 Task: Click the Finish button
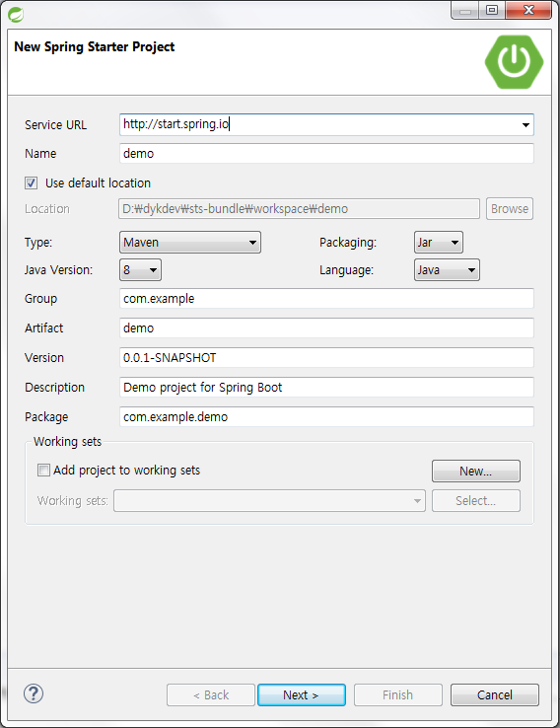tap(398, 695)
